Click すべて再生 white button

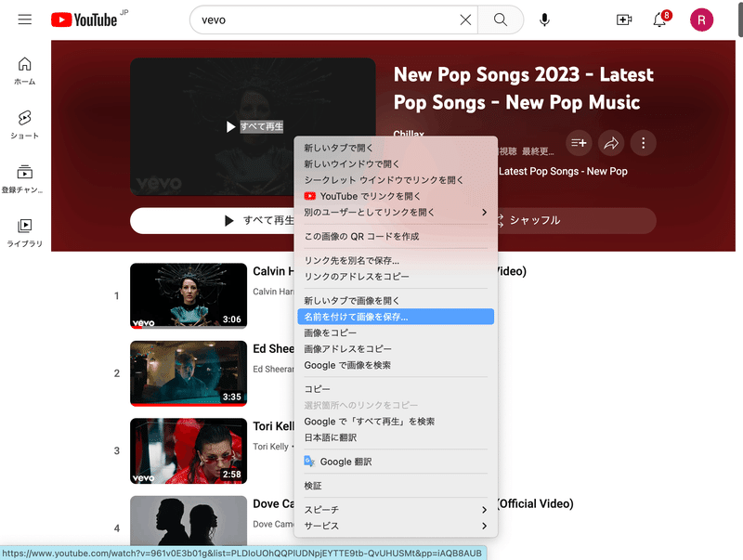click(x=213, y=221)
